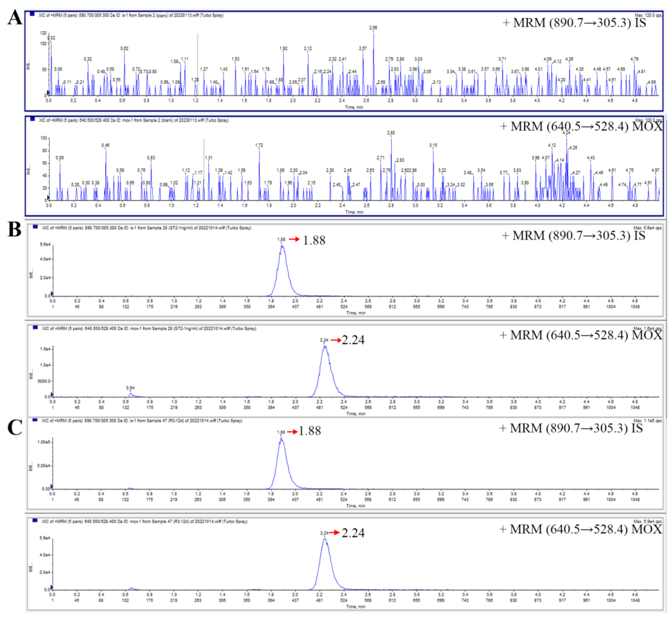Click the 2.80 peak label in the blank mox-1 chromatogram
This screenshot has height=619, width=672.
pos(391,133)
